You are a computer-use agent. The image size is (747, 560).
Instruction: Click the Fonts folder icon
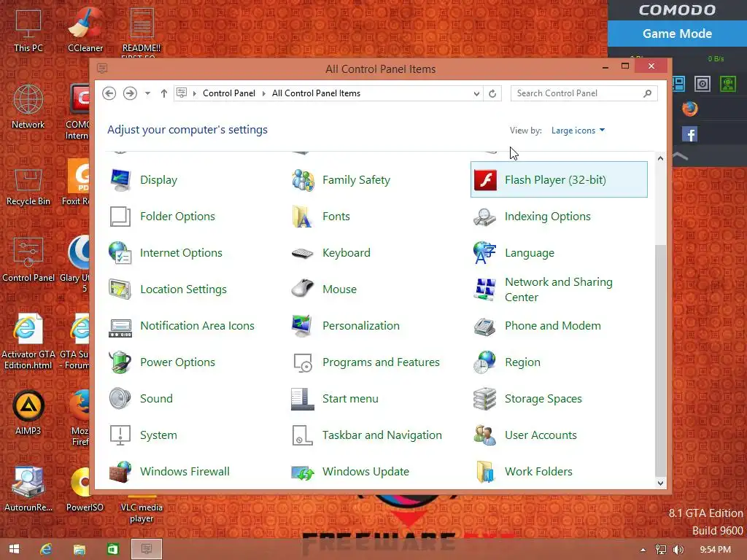(x=303, y=216)
